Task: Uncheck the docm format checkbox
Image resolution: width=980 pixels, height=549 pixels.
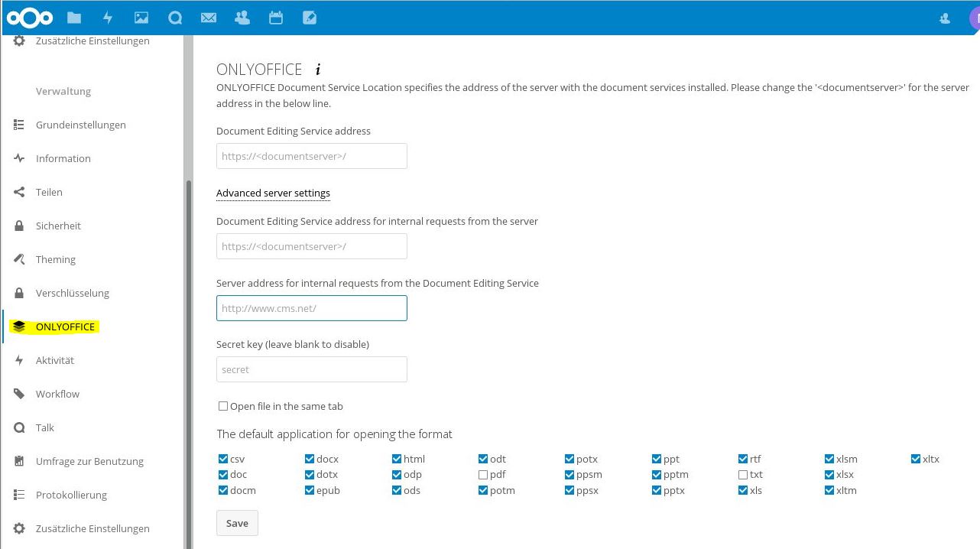Action: 223,490
